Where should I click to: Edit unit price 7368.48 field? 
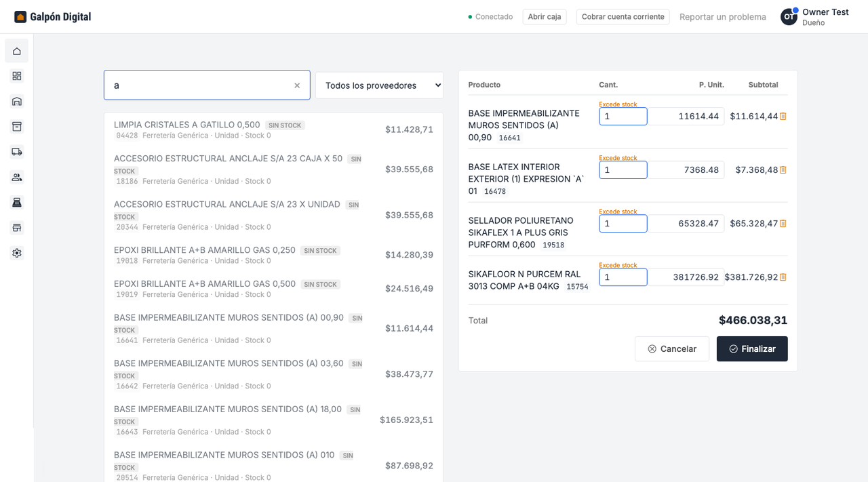pos(686,170)
